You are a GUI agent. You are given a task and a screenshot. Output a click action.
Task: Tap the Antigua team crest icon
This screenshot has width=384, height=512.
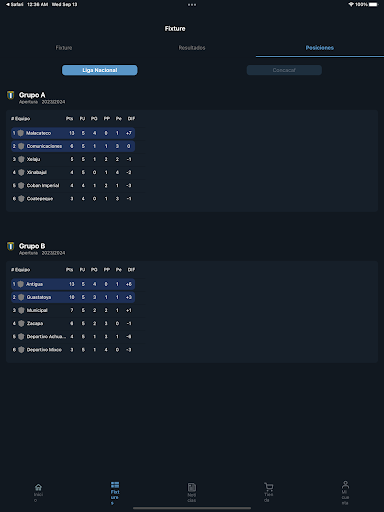tap(21, 284)
